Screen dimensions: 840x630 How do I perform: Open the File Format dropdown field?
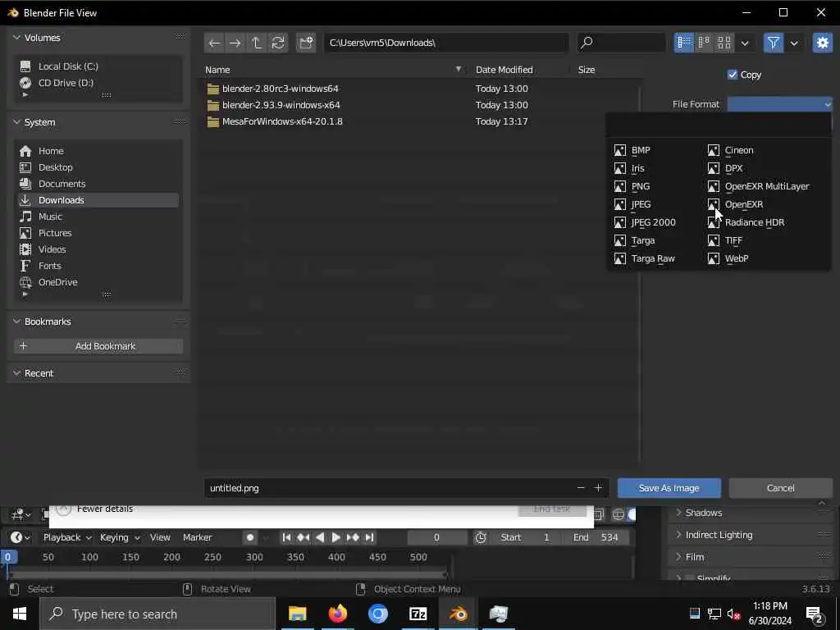779,104
